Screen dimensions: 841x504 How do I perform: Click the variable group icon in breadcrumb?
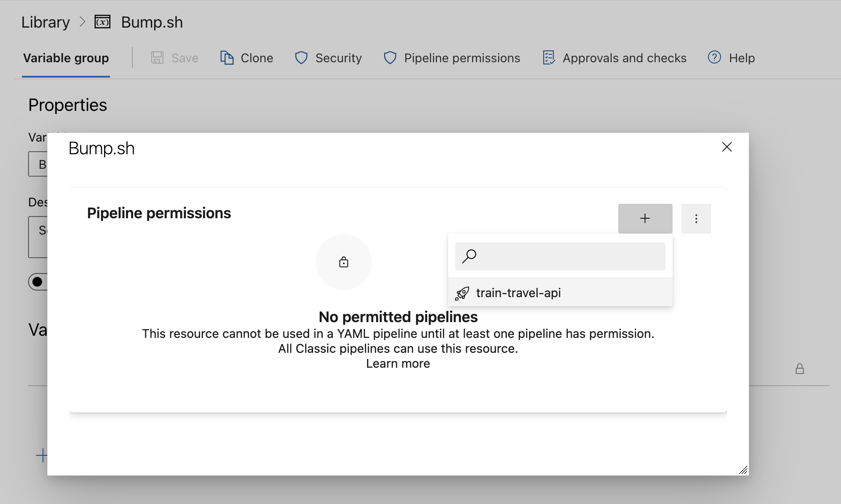[103, 22]
